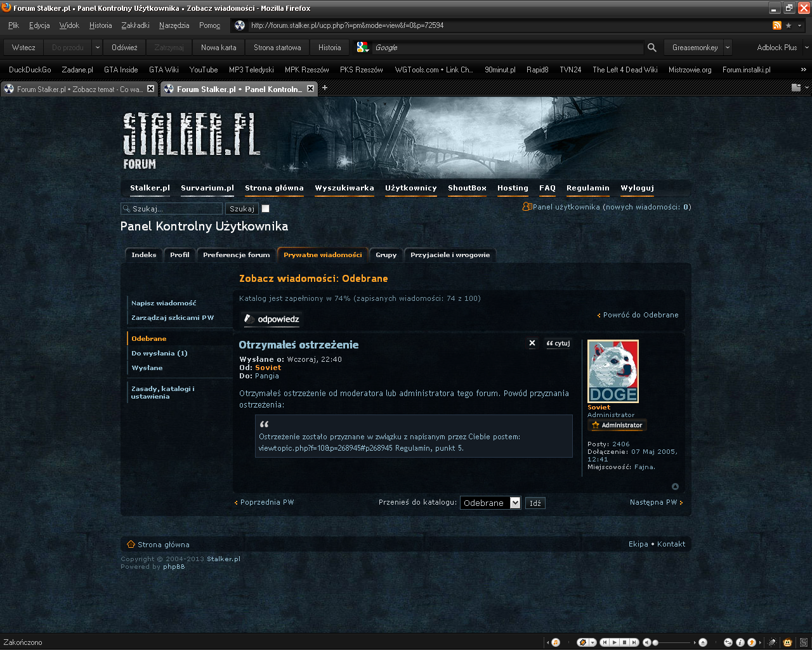Adjust the volume slider in status bar

point(674,642)
